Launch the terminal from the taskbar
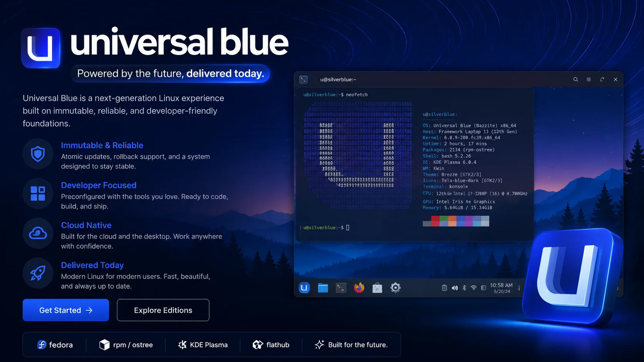Image resolution: width=644 pixels, height=362 pixels. tap(341, 288)
